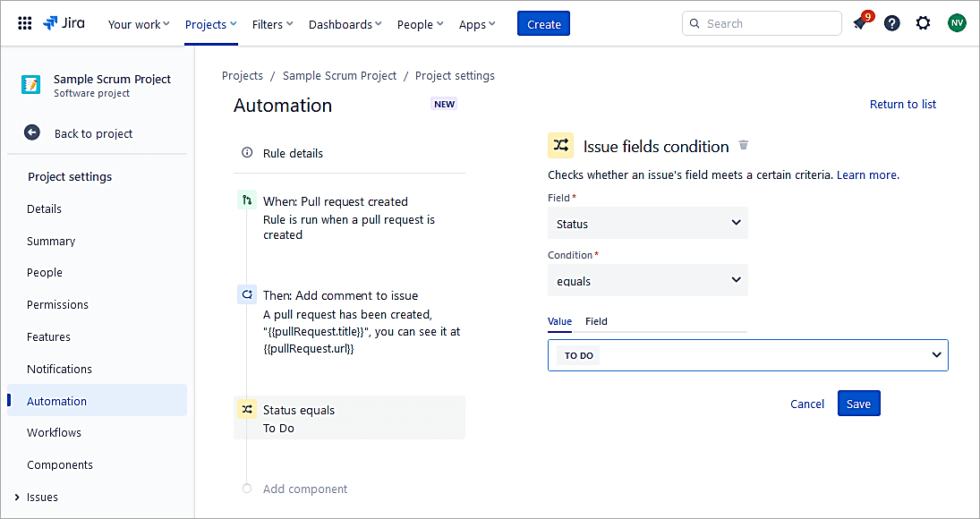The height and width of the screenshot is (519, 980).
Task: Open the Condition dropdown showing equals
Action: pyautogui.click(x=647, y=280)
